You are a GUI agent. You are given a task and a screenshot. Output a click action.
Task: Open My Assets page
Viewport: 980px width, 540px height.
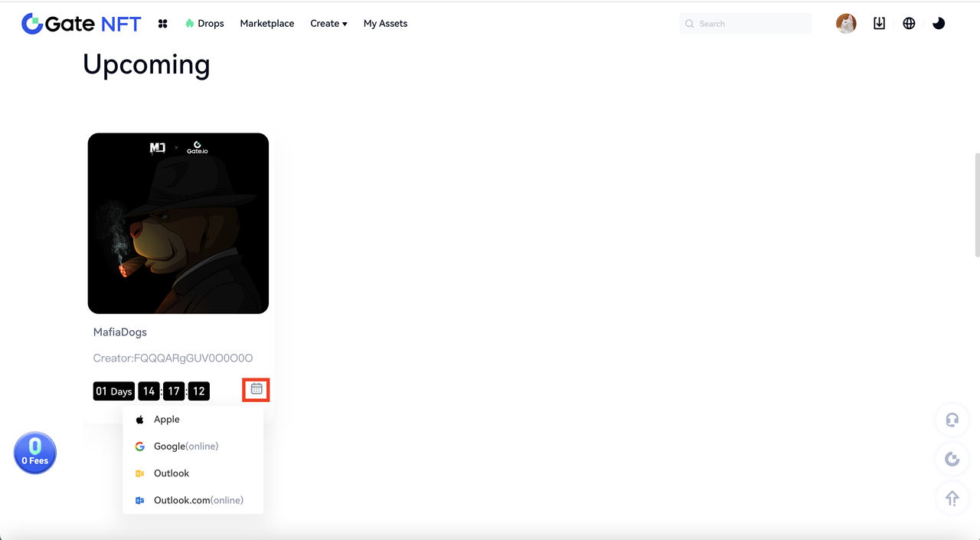tap(385, 24)
